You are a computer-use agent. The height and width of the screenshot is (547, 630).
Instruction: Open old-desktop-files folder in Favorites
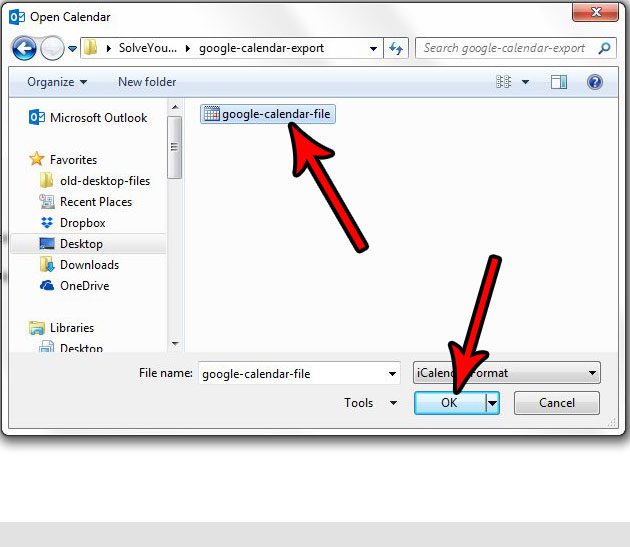coord(95,181)
